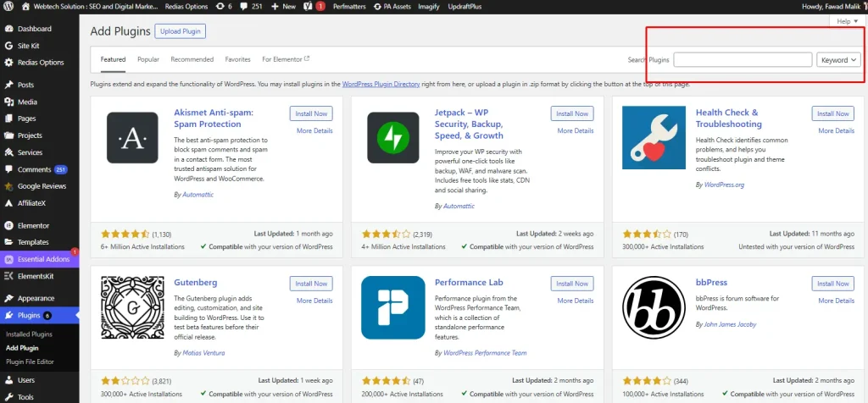Open More Details for Jetpack
This screenshot has width=868, height=403.
point(576,131)
